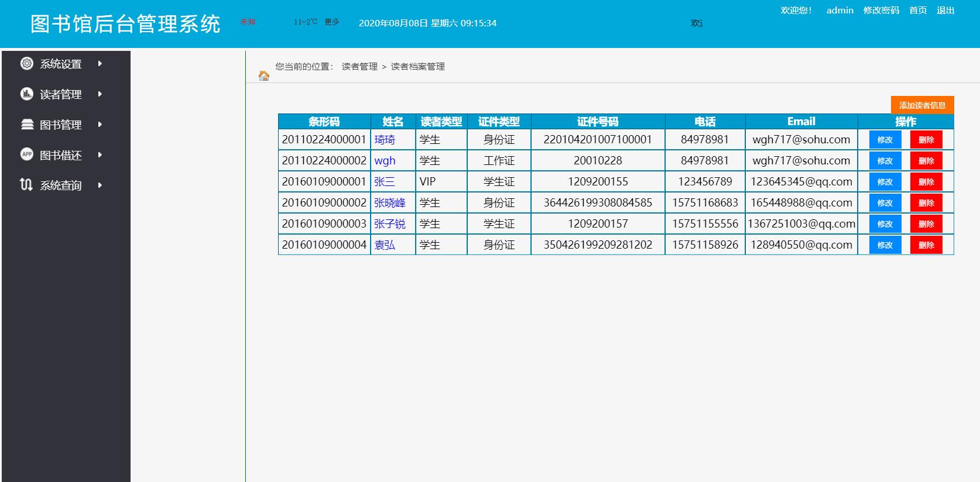Image resolution: width=980 pixels, height=482 pixels.
Task: Open reader name link wgh
Action: pos(385,161)
